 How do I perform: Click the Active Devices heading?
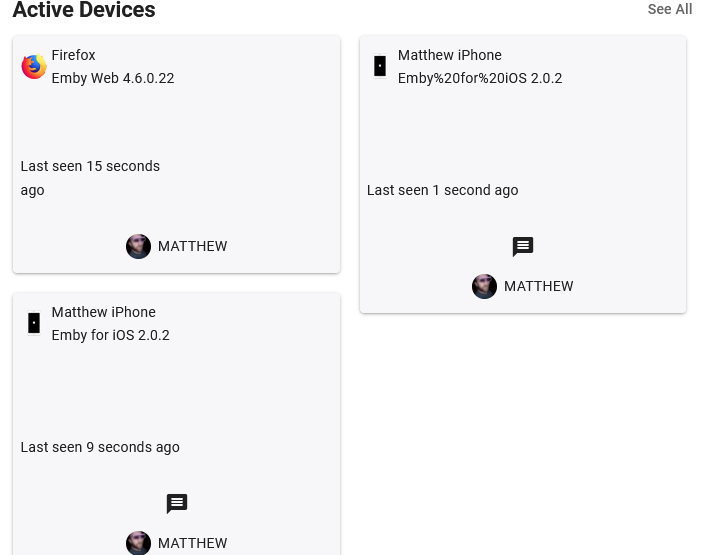[x=84, y=10]
